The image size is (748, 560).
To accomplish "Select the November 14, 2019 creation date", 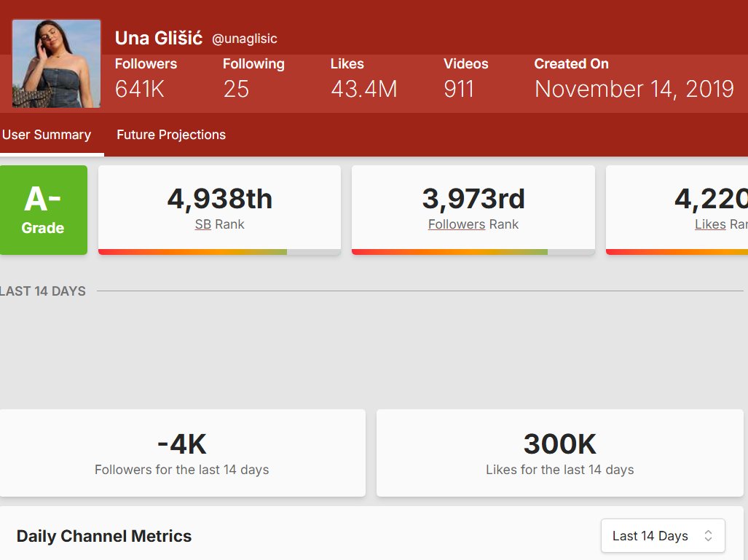I will [634, 89].
